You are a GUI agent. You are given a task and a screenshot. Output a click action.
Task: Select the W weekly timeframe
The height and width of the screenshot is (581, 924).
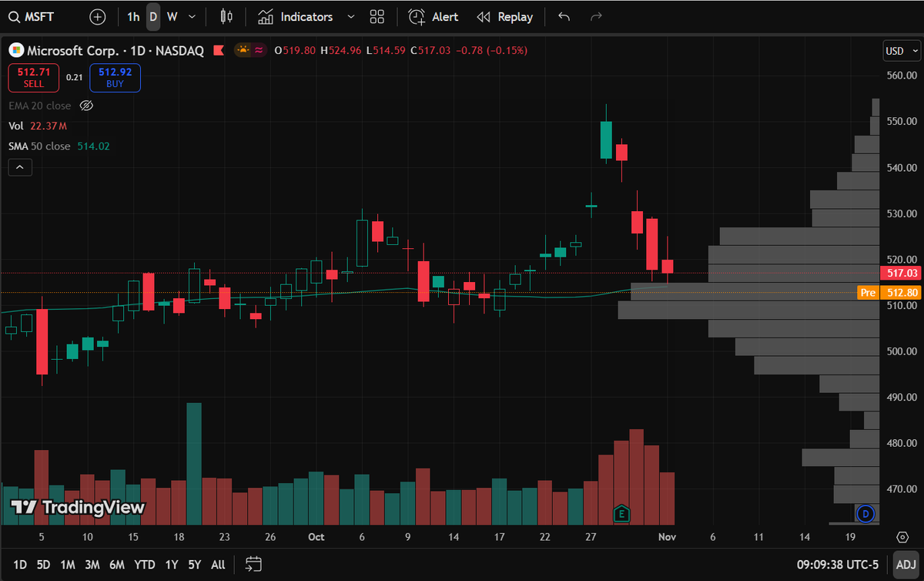tap(172, 16)
